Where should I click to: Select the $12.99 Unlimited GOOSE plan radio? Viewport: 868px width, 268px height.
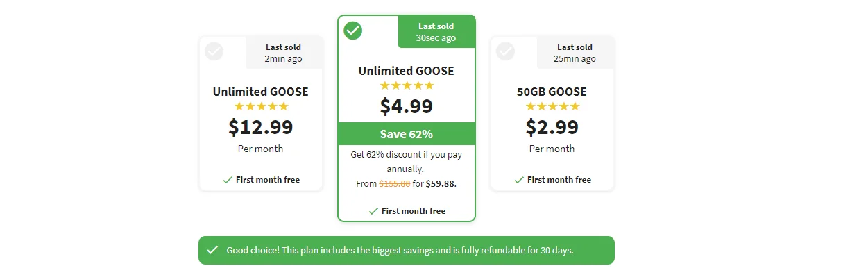pos(214,51)
